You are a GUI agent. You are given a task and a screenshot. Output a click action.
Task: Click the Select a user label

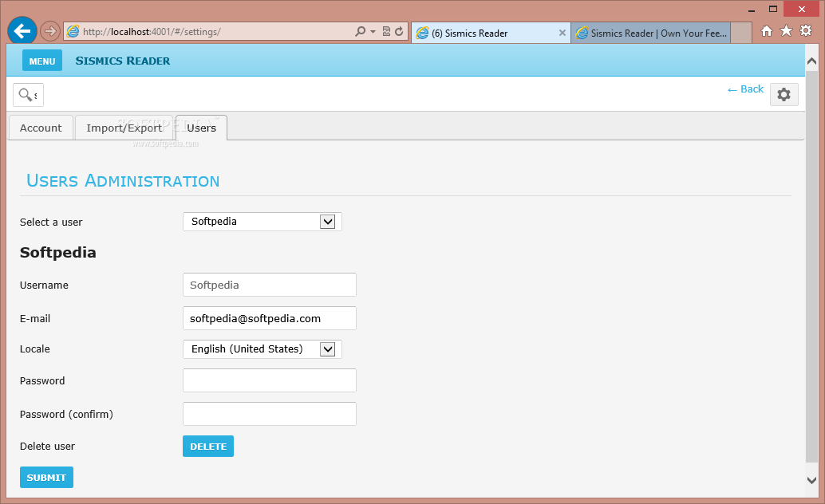click(x=51, y=222)
